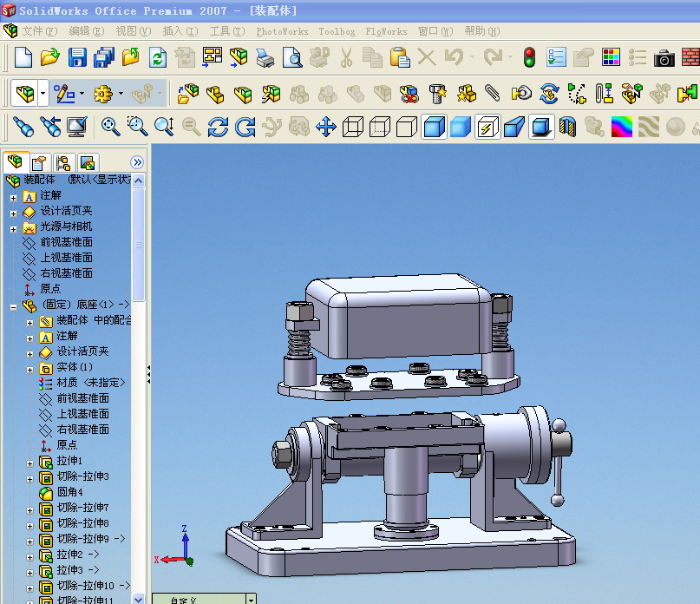Image resolution: width=700 pixels, height=604 pixels.
Task: Click the Paste clipboard icon
Action: [400, 57]
